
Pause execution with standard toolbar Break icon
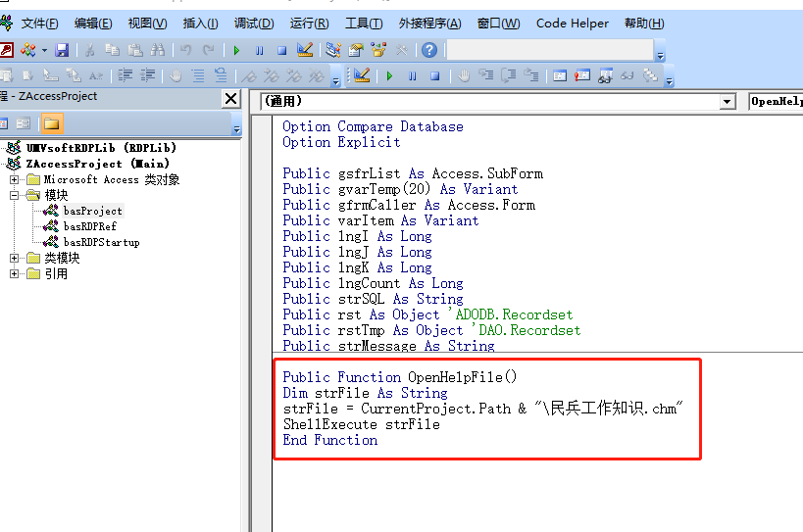pyautogui.click(x=259, y=50)
